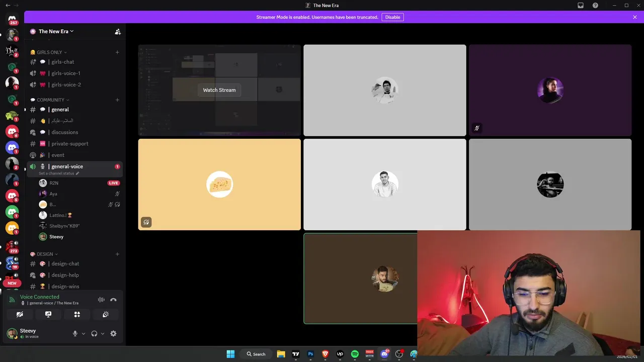This screenshot has height=362, width=644.
Task: Select the green-bordered speaking participant tile
Action: [361, 279]
